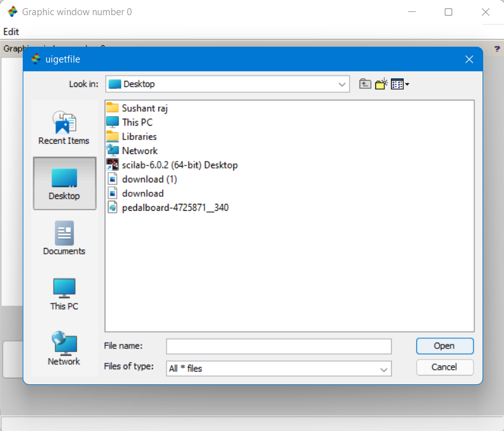This screenshot has width=504, height=431.
Task: Select Network entry in the file list
Action: 132,151
